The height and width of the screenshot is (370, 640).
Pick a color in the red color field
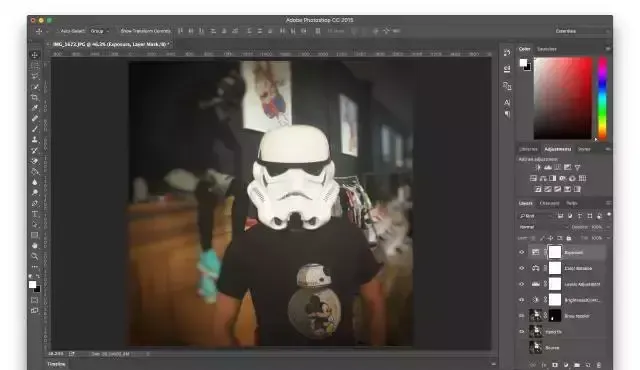[x=563, y=98]
